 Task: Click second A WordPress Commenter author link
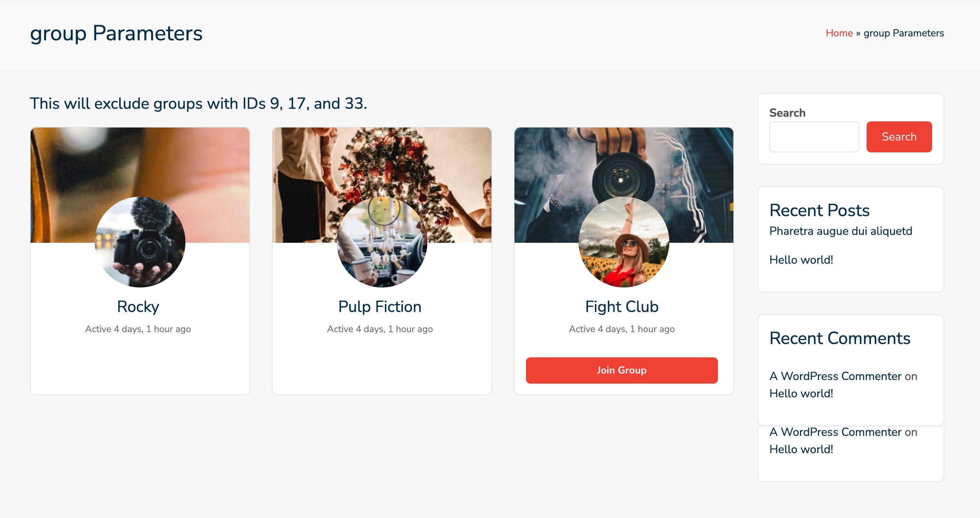[835, 432]
